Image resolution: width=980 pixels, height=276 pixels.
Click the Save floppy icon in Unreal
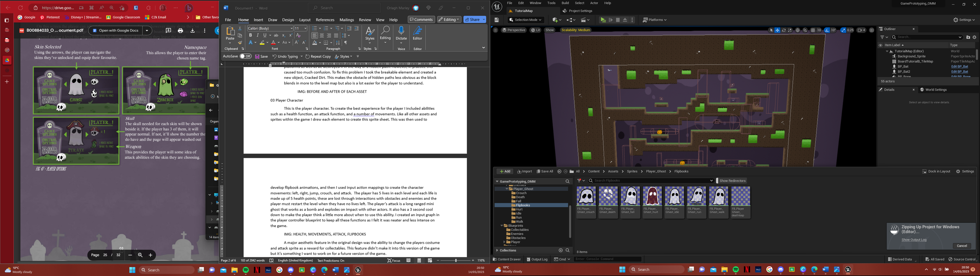pos(497,20)
